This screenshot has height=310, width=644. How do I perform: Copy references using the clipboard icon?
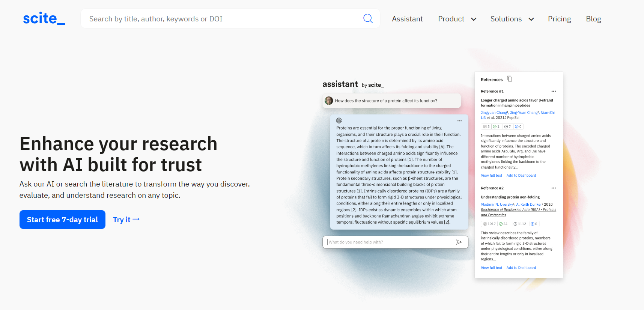pos(509,79)
